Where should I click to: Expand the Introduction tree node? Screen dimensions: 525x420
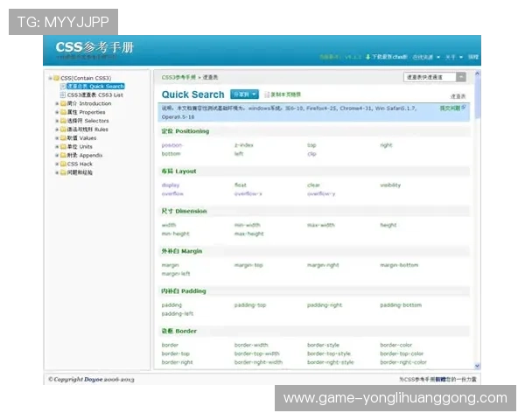click(57, 103)
